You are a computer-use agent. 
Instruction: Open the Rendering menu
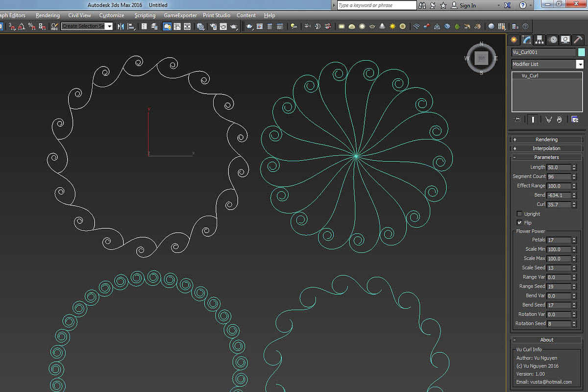coord(48,16)
